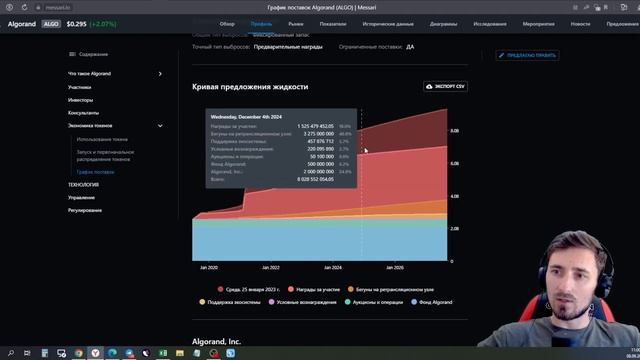The width and height of the screenshot is (640, 360).
Task: Launch Google Chrome from the taskbar
Action: click(x=78, y=353)
